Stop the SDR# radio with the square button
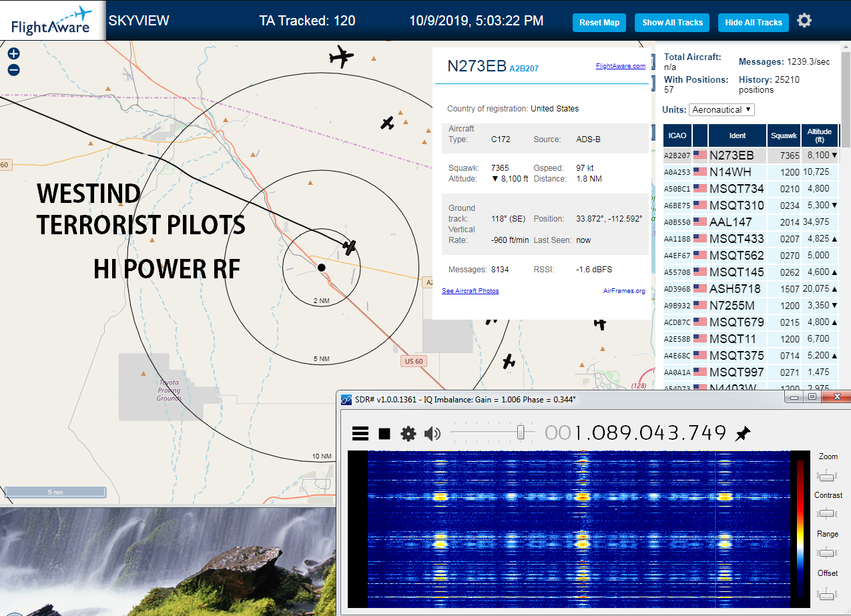Viewport: 851px width, 616px height. [x=384, y=434]
